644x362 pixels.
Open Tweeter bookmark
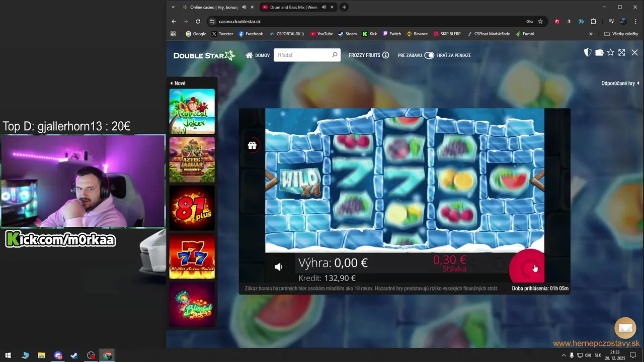point(222,34)
